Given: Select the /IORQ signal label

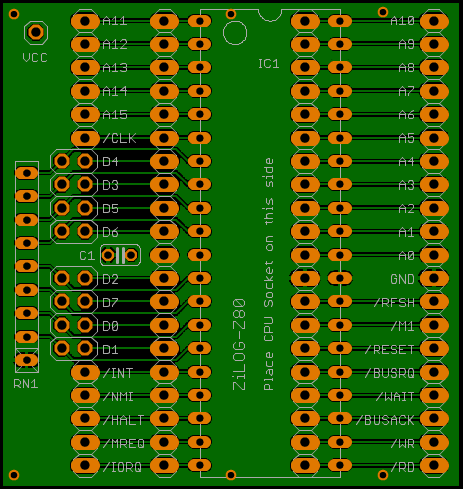Looking at the screenshot, I should click(x=122, y=467).
